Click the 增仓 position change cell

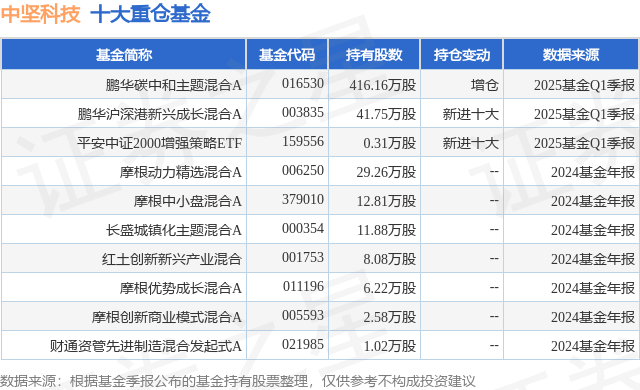[484, 85]
